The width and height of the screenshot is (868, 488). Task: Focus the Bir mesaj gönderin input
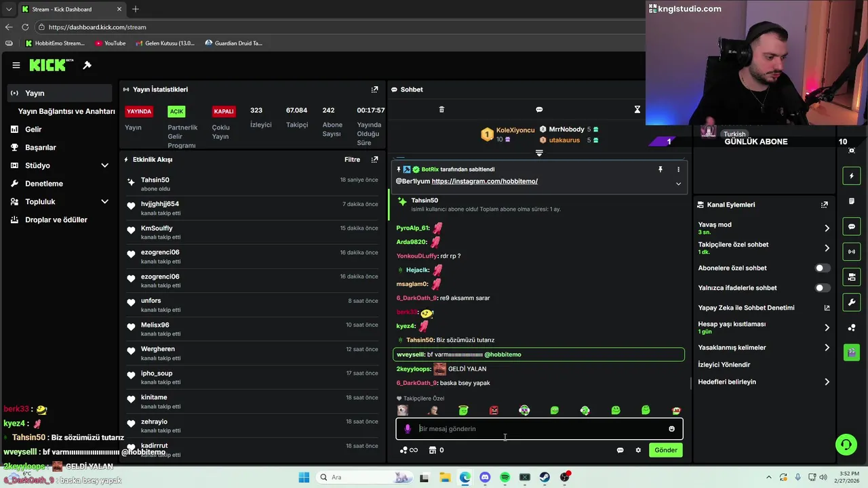coord(539,429)
